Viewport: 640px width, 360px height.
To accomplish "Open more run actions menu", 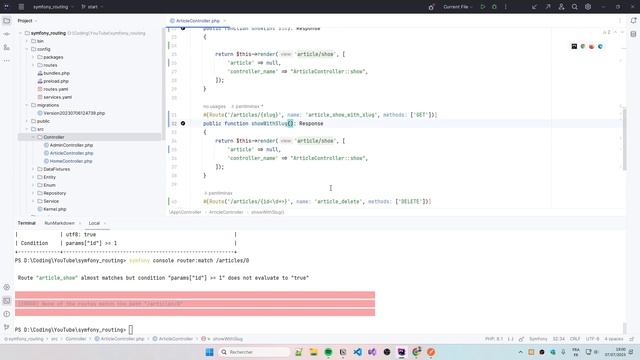I will click(x=506, y=7).
